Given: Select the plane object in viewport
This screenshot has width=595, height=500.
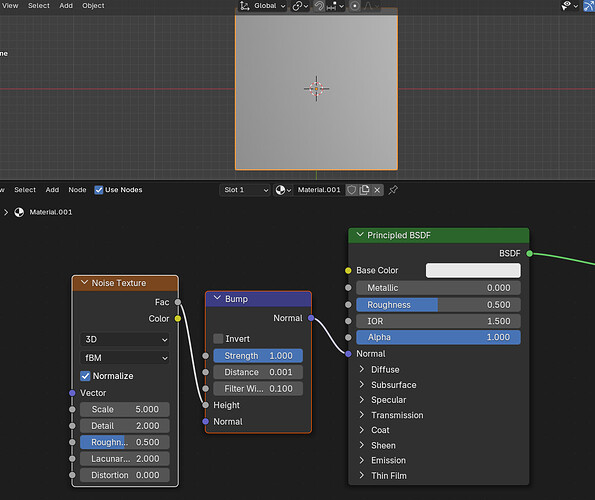Looking at the screenshot, I should pyautogui.click(x=316, y=89).
